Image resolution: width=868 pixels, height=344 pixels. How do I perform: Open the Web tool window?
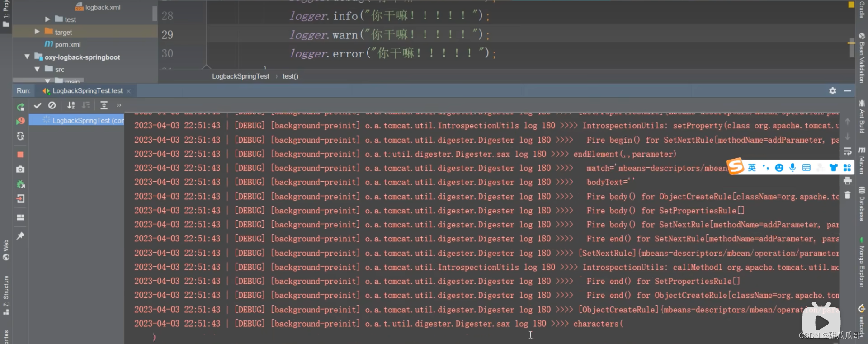(6, 250)
